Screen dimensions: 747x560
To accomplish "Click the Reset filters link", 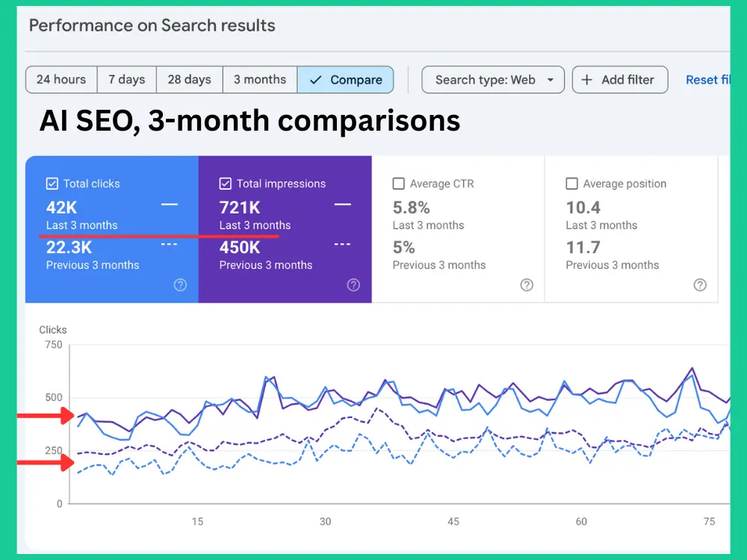I will [x=707, y=80].
